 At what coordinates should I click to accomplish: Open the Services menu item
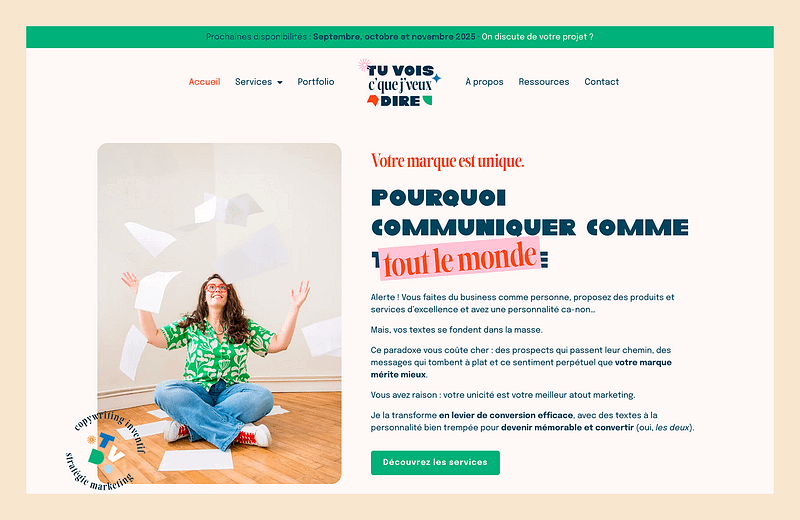[x=254, y=82]
